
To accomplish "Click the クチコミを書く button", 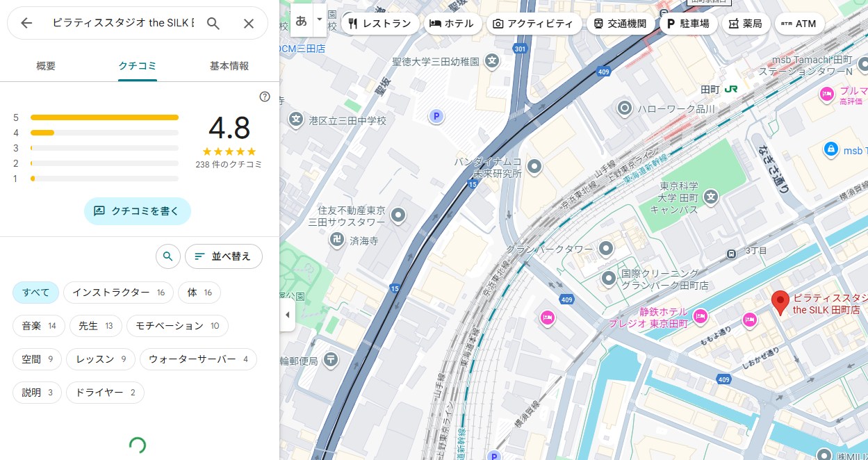I will [137, 211].
